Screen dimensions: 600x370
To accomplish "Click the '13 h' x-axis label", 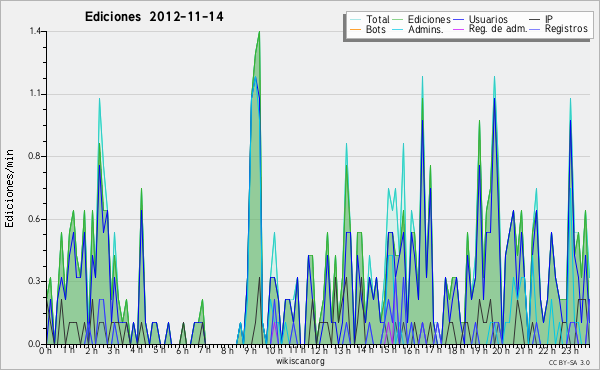I will click(x=342, y=351).
